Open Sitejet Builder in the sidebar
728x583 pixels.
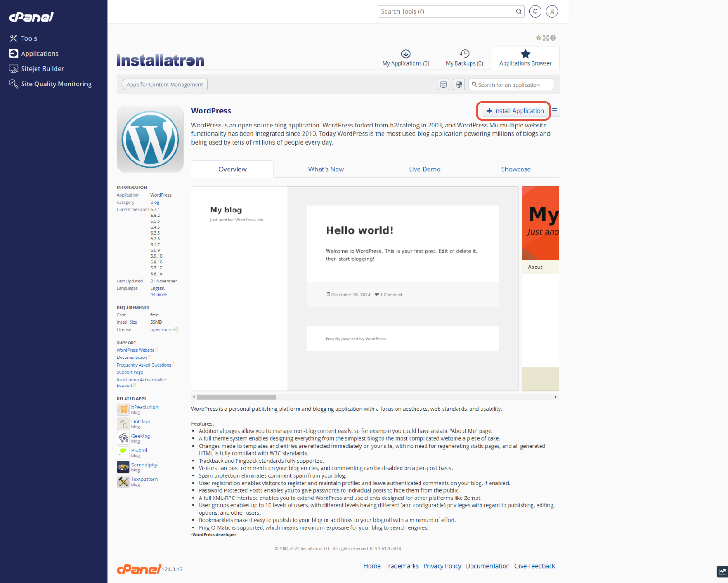point(37,69)
